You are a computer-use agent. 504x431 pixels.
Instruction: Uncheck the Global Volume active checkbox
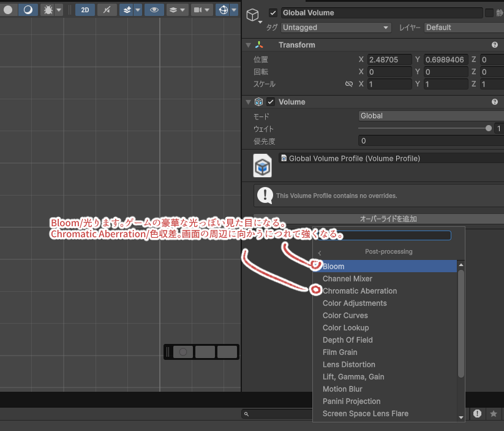point(273,13)
